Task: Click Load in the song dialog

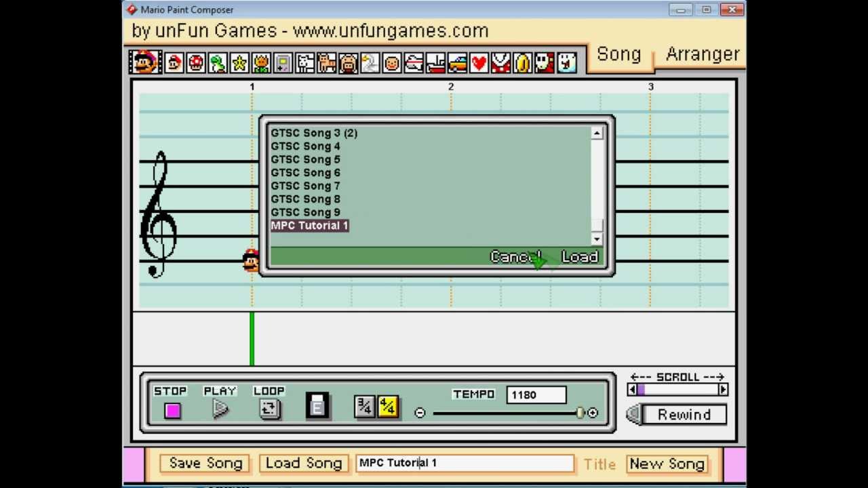Action: 580,257
